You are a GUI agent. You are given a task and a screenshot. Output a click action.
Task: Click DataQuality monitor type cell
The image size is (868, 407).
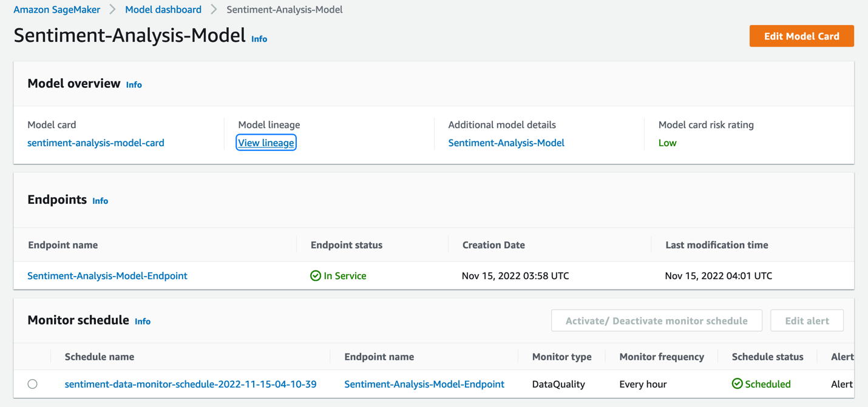[558, 384]
